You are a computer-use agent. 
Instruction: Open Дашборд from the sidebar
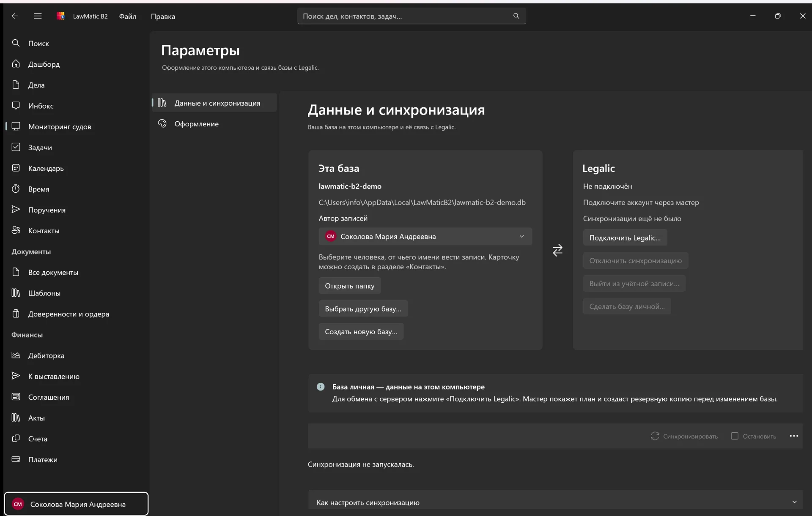76,64
